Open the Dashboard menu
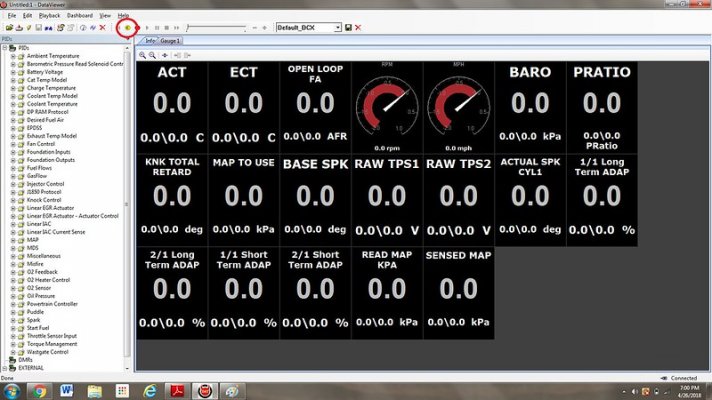Image resolution: width=712 pixels, height=400 pixels. (x=79, y=15)
